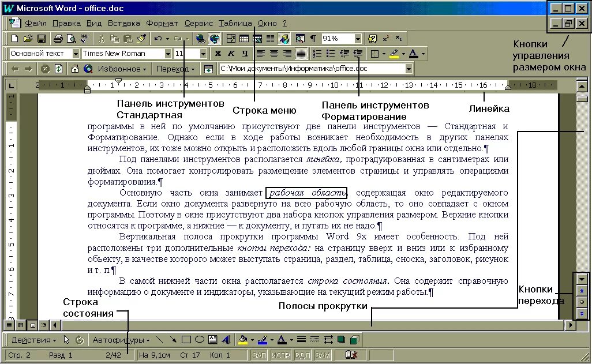This screenshot has width=592, height=364.
Task: Launch the Office Assistant help icon
Action: click(372, 39)
